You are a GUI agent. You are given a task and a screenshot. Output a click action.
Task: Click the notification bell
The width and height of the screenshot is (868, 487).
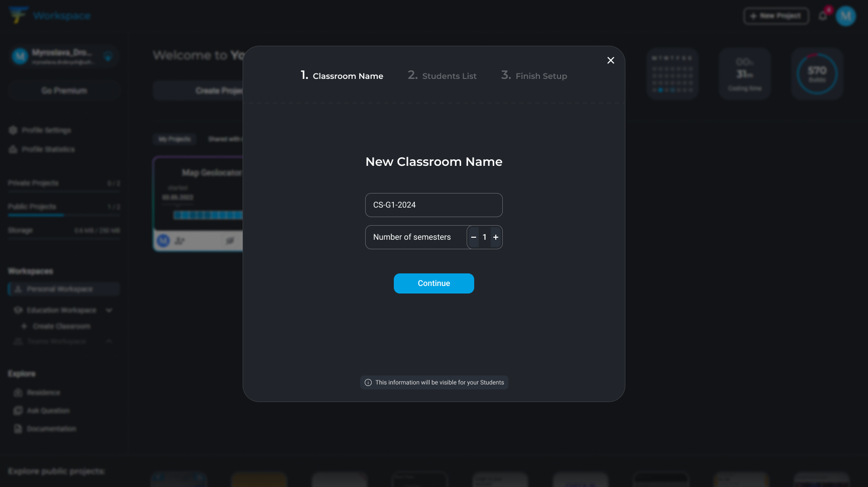coord(823,15)
